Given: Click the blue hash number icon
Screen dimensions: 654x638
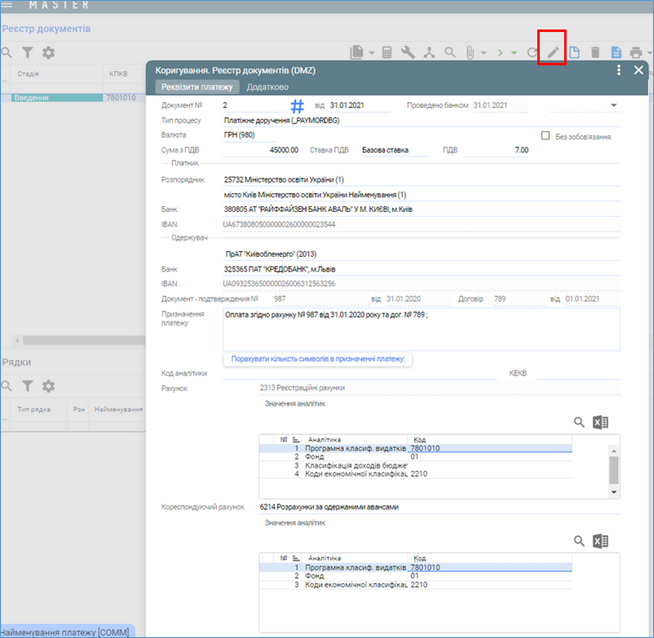Looking at the screenshot, I should click(x=297, y=106).
